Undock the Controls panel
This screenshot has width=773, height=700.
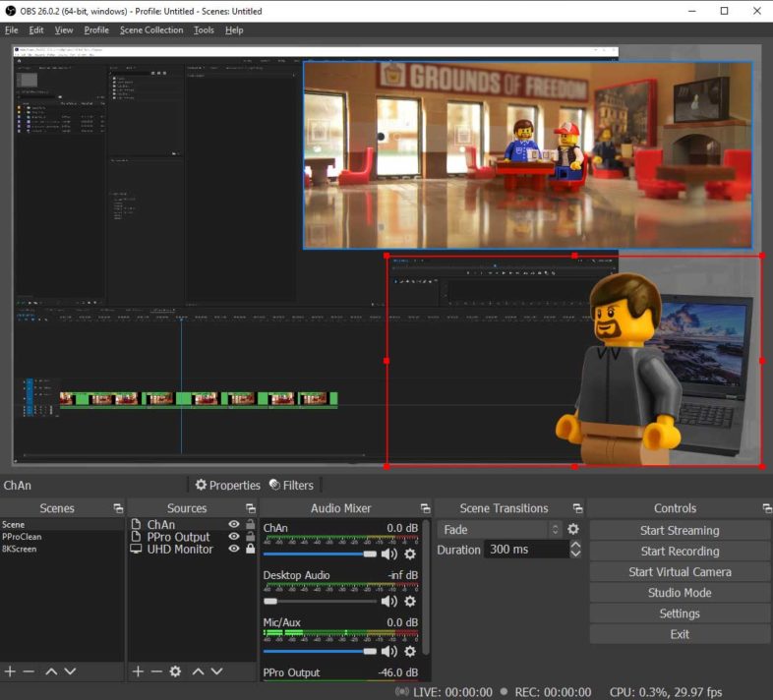767,508
